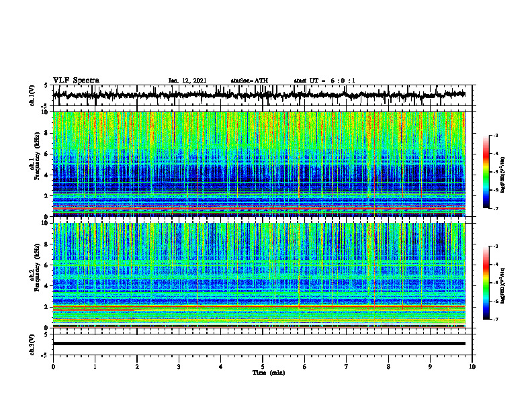Viewport: 532px width, 411px height.
Task: Click the "-4" tick on ch.1 colorbar
Action: tap(496, 154)
